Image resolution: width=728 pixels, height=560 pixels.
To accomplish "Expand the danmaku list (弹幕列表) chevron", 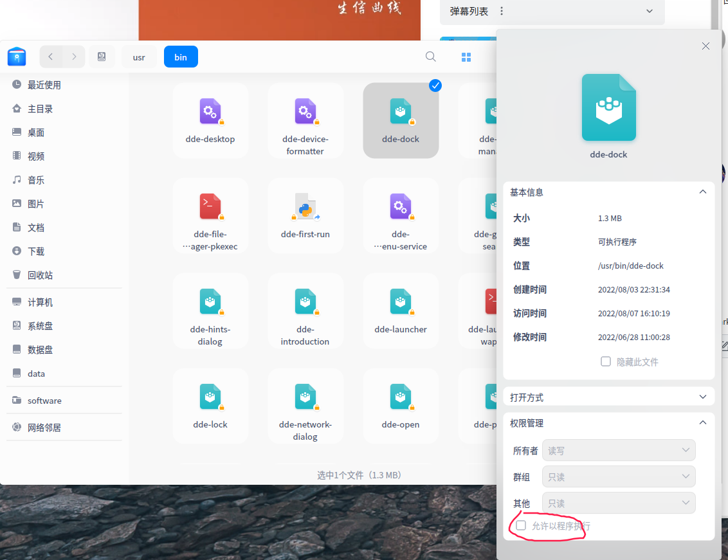I will [x=650, y=11].
